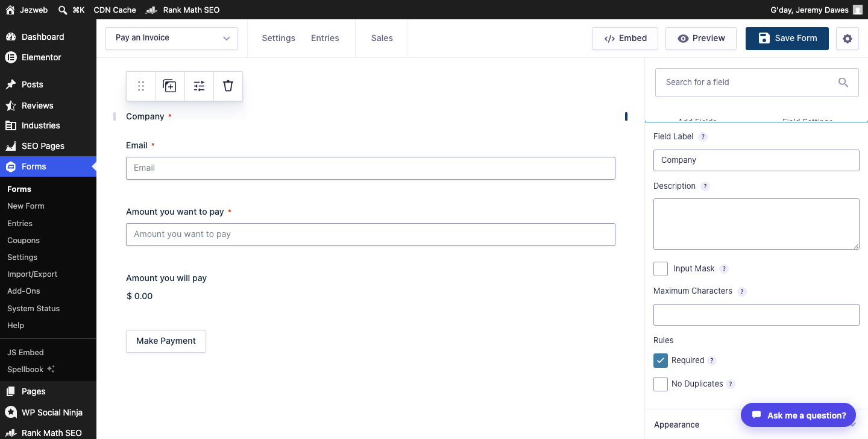Image resolution: width=868 pixels, height=439 pixels.
Task: Click the Rank Math SEO admin bar icon
Action: pos(152,10)
